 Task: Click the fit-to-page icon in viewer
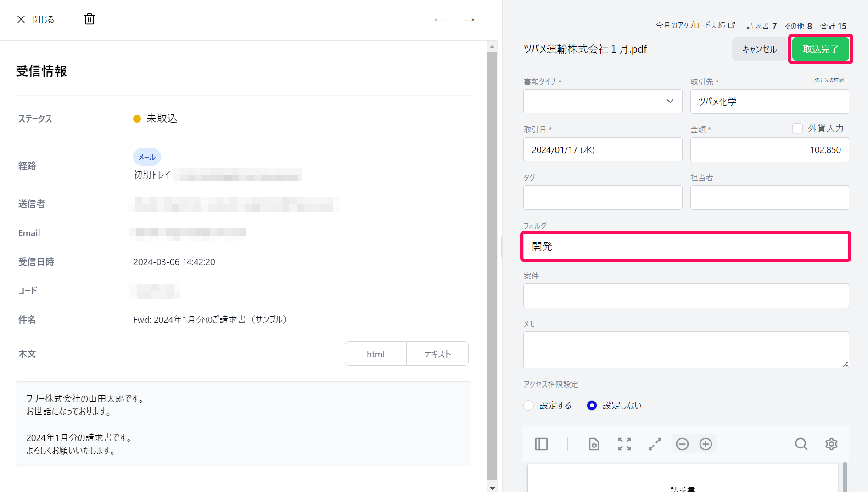(624, 444)
